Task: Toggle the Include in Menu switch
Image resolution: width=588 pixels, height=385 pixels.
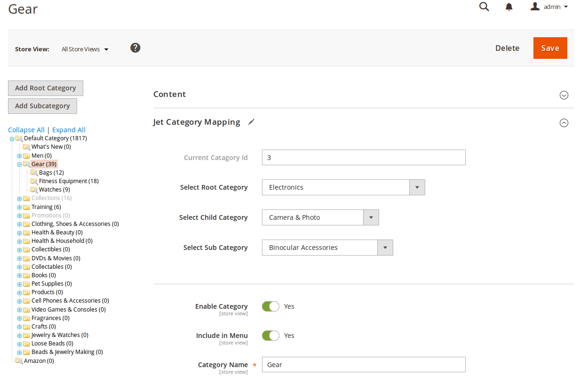Action: [x=270, y=336]
